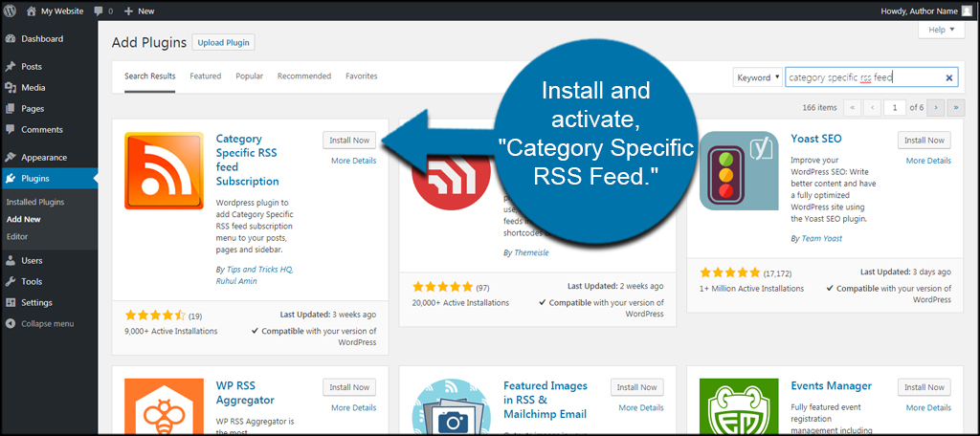Image resolution: width=980 pixels, height=436 pixels.
Task: Expand the Help tab
Action: 942,30
